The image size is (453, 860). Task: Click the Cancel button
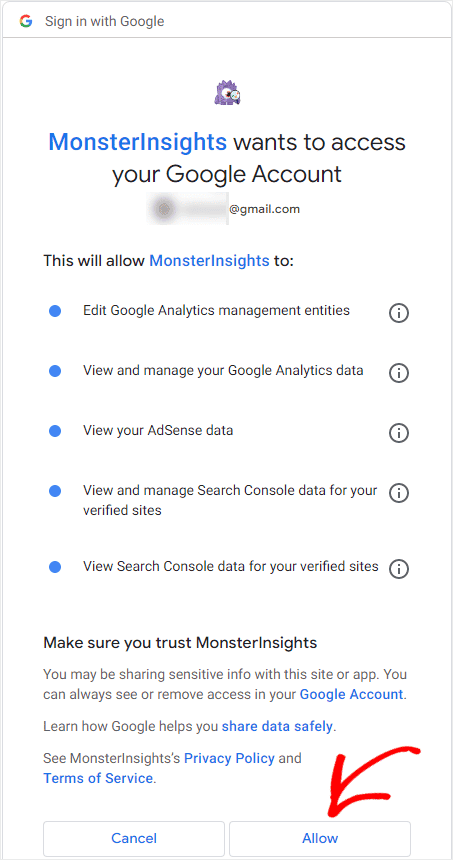[134, 838]
